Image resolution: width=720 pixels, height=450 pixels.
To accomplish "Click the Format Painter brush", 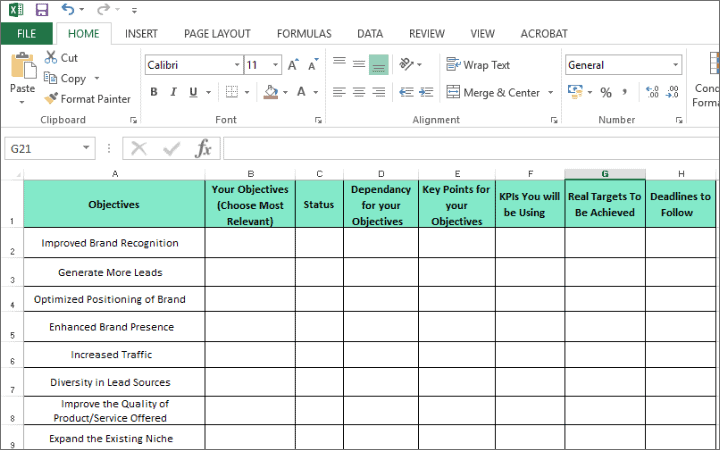I will tap(52, 99).
